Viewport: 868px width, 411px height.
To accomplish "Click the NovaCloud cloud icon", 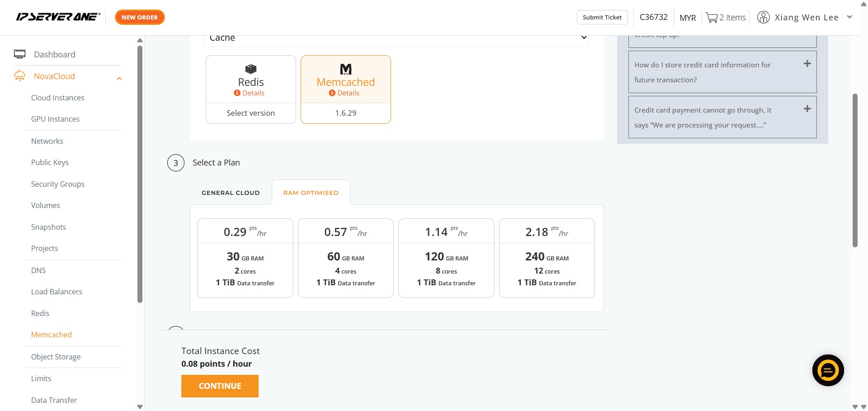I will pyautogui.click(x=20, y=76).
